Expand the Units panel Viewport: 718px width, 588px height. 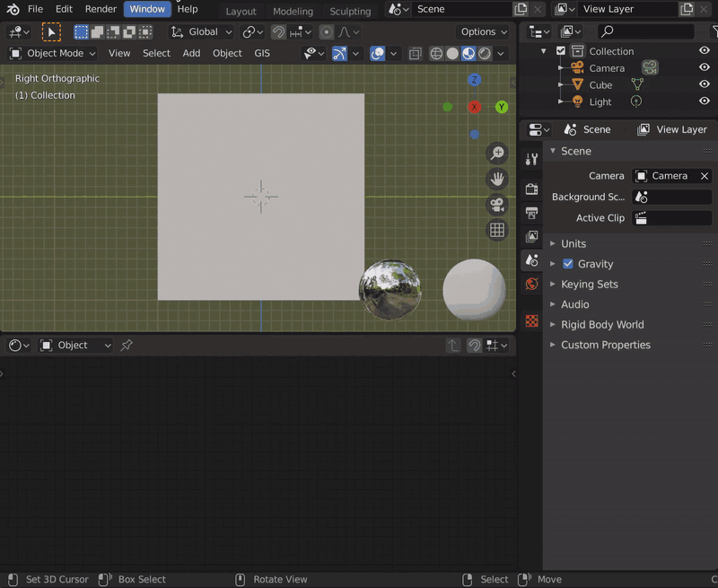[573, 243]
